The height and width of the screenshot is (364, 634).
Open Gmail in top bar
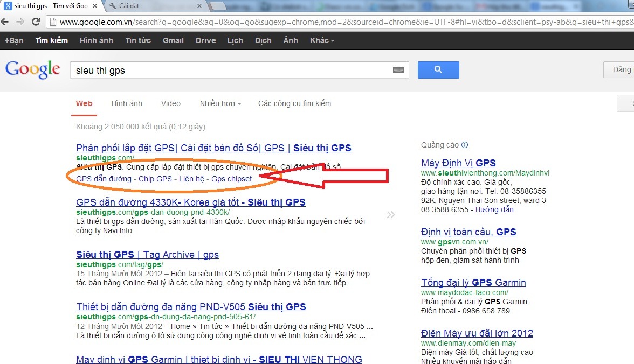(x=173, y=40)
